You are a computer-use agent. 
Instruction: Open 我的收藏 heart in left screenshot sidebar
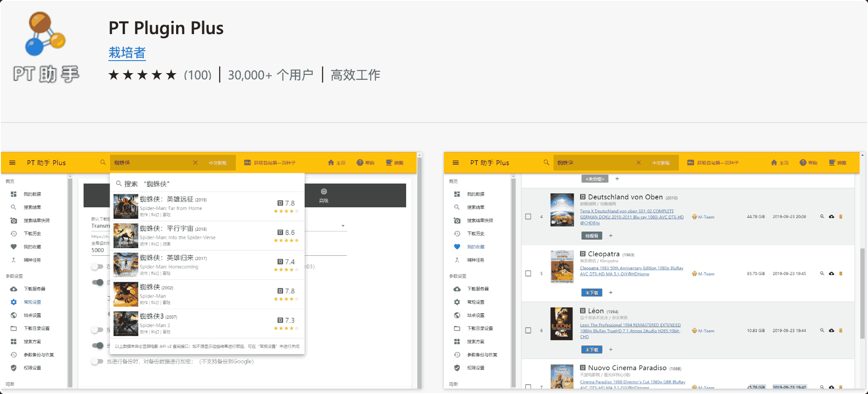(13, 247)
